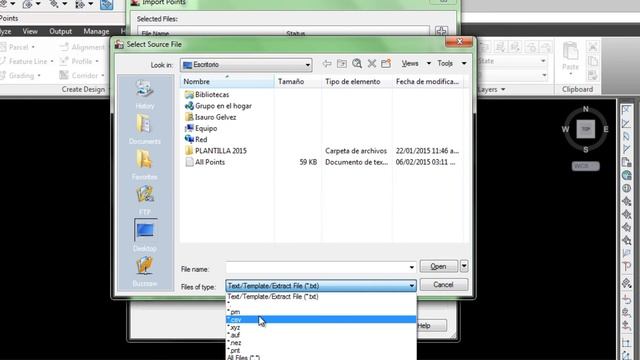
Task: Choose Text/Template/Extract File (*.txt) list option
Action: (321, 297)
